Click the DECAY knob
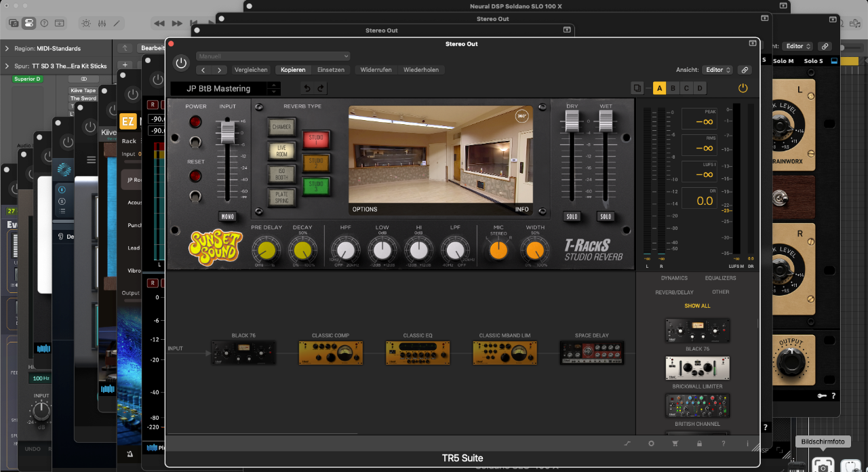The image size is (868, 472). pyautogui.click(x=302, y=251)
